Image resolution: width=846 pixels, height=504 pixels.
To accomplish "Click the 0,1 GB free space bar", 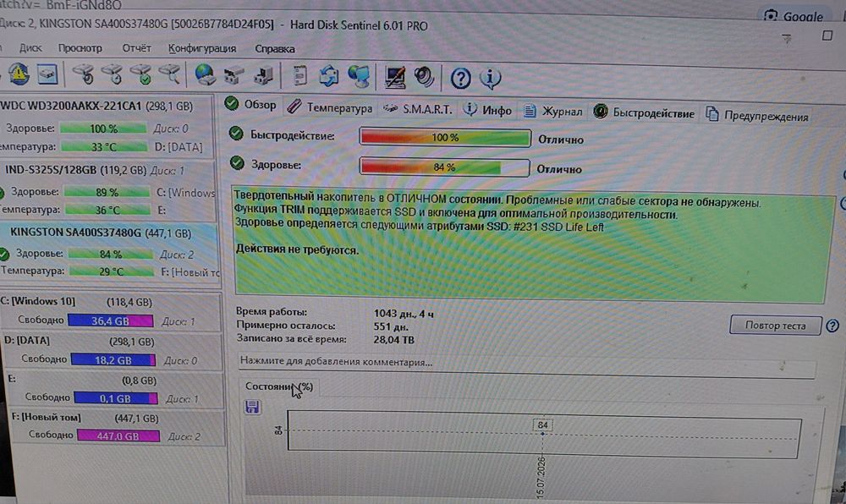I will click(x=115, y=398).
